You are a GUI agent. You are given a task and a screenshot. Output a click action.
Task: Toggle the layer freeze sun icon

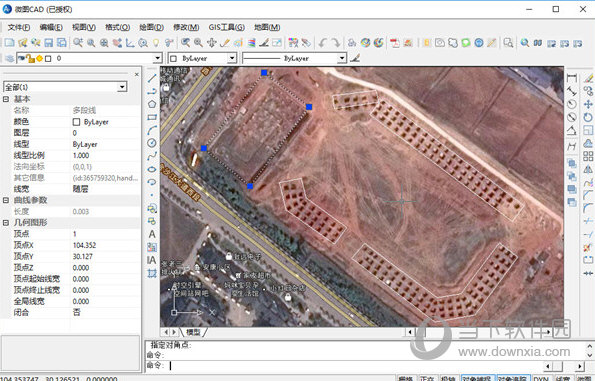(39, 58)
